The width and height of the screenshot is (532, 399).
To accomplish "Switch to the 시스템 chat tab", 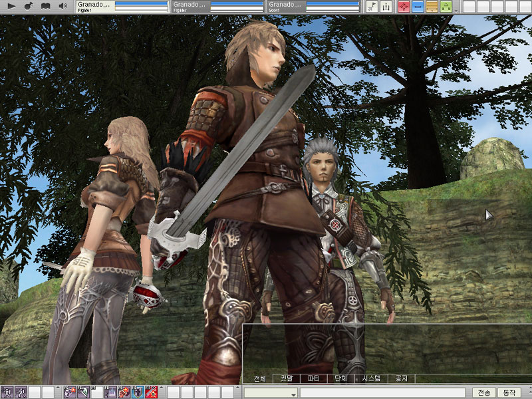I will pos(371,378).
